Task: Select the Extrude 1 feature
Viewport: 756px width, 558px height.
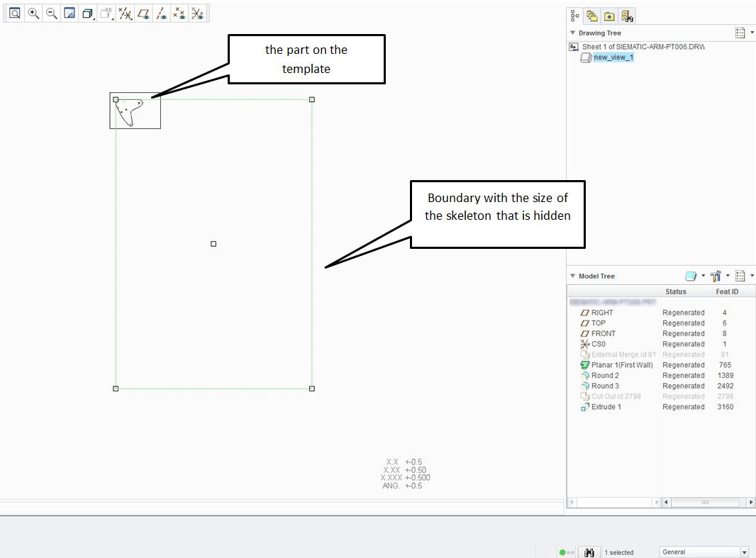Action: [x=606, y=407]
